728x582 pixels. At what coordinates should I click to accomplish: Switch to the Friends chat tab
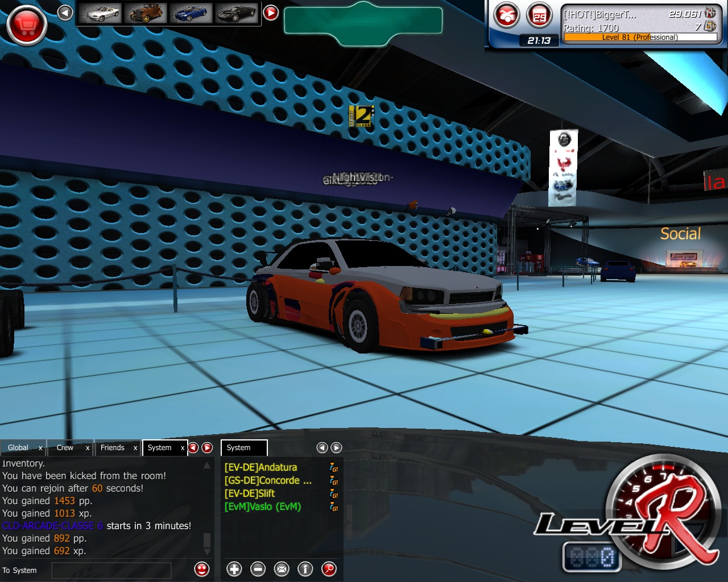point(112,448)
